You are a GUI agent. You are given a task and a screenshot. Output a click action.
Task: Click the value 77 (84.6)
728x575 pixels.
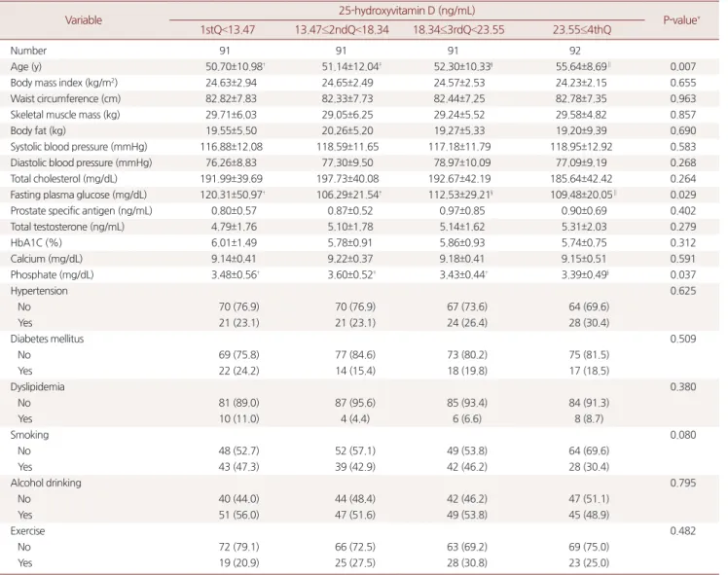coord(355,355)
